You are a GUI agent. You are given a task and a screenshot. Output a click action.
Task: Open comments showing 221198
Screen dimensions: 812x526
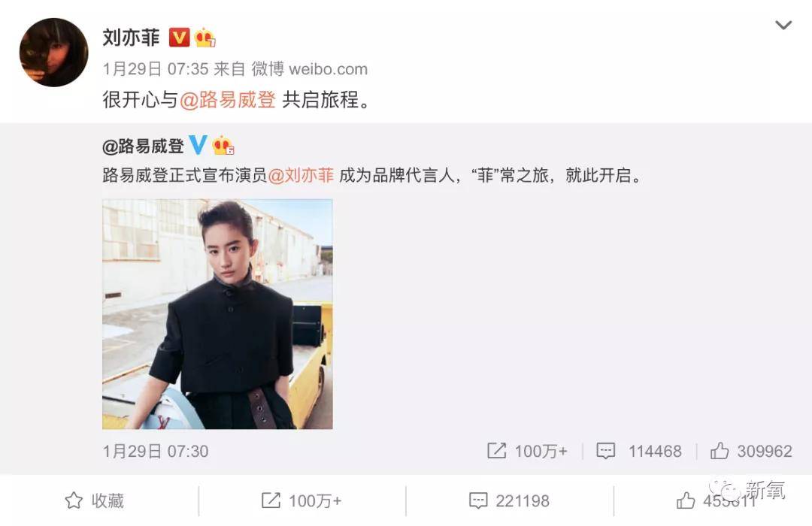click(509, 500)
